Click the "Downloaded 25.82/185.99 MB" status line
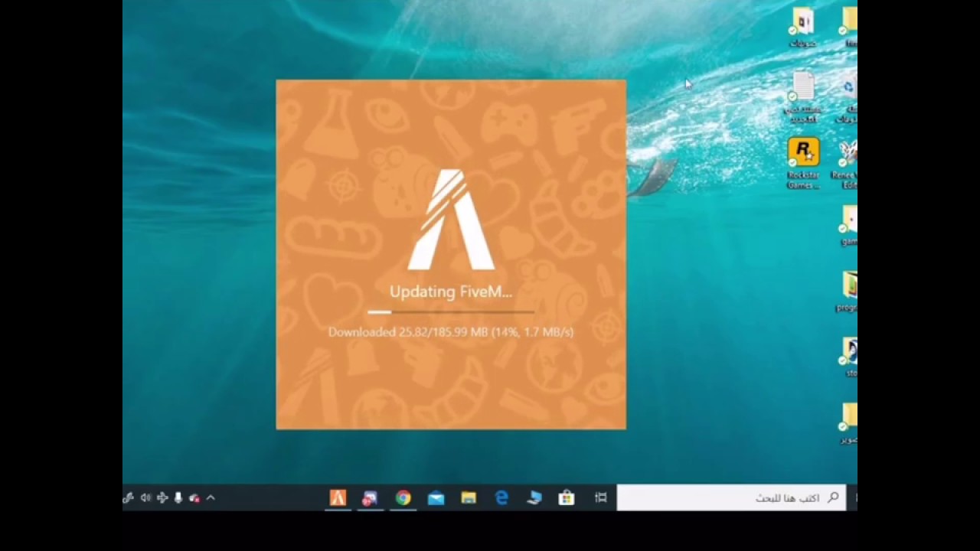980x551 pixels. (451, 332)
